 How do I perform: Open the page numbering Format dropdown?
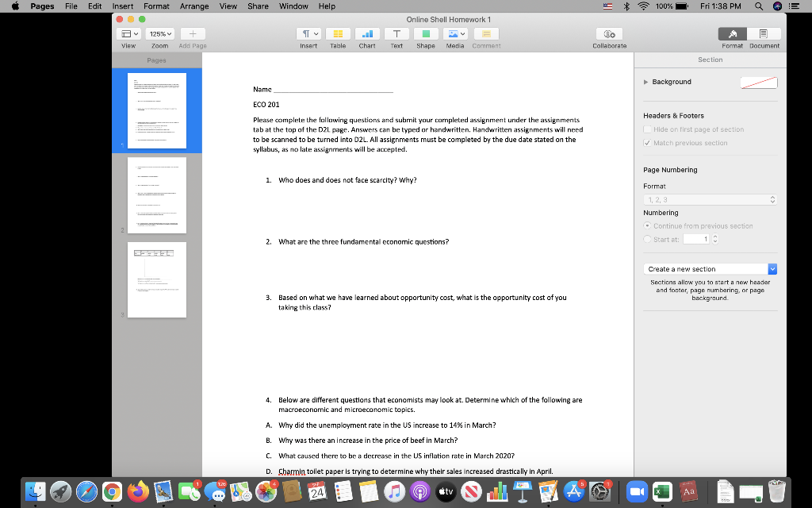tap(710, 199)
